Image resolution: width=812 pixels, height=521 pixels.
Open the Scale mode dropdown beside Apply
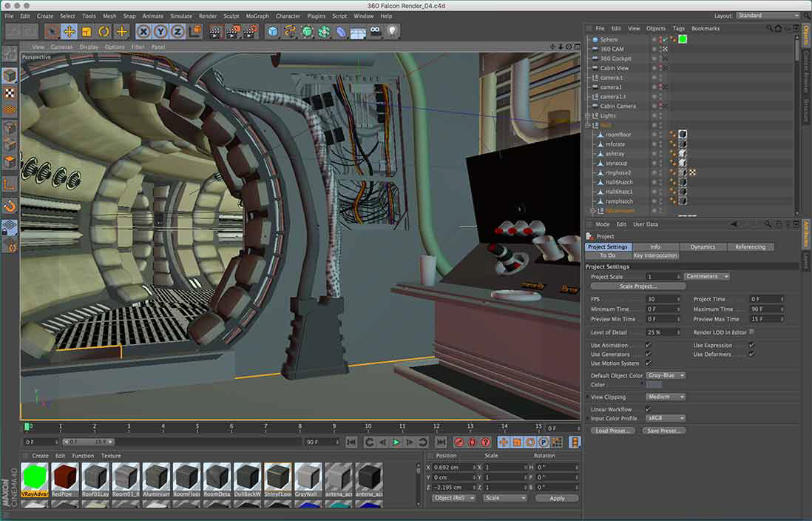504,498
